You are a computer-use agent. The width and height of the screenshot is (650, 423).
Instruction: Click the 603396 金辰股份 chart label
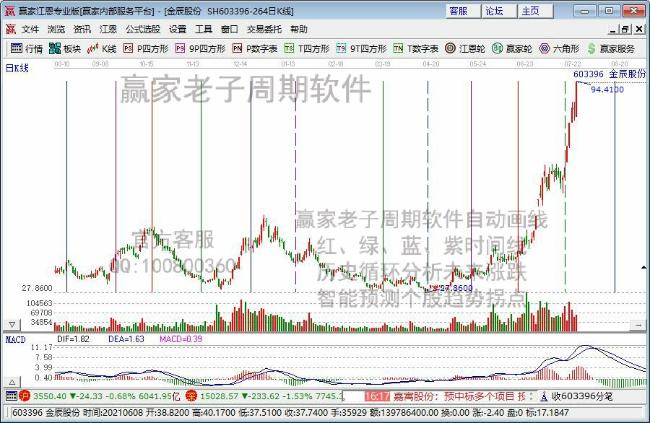[x=609, y=74]
